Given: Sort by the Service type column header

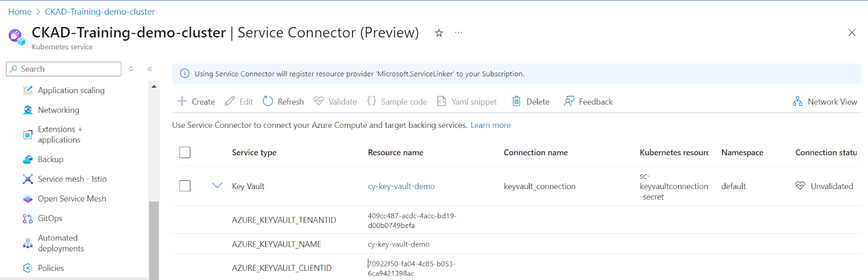Looking at the screenshot, I should pyautogui.click(x=254, y=152).
